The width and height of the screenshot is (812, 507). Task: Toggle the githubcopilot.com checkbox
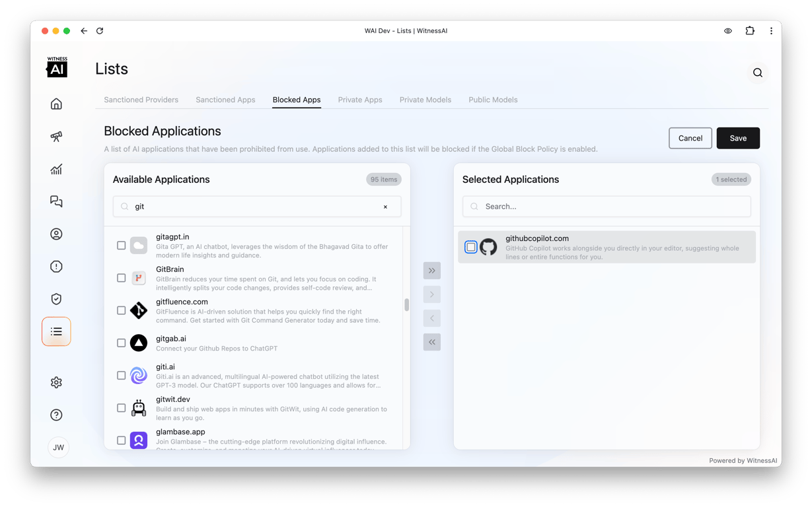coord(471,247)
